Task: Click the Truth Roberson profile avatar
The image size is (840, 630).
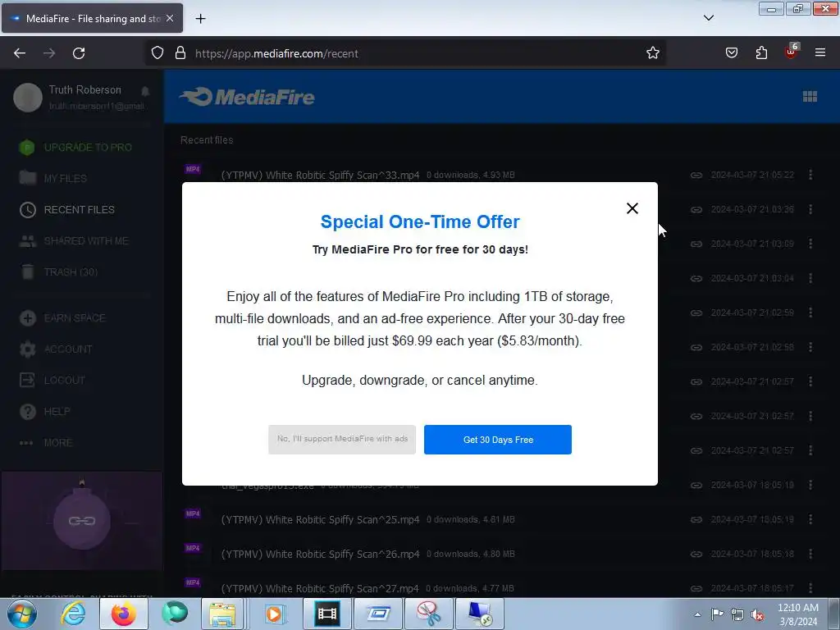Action: pyautogui.click(x=28, y=98)
